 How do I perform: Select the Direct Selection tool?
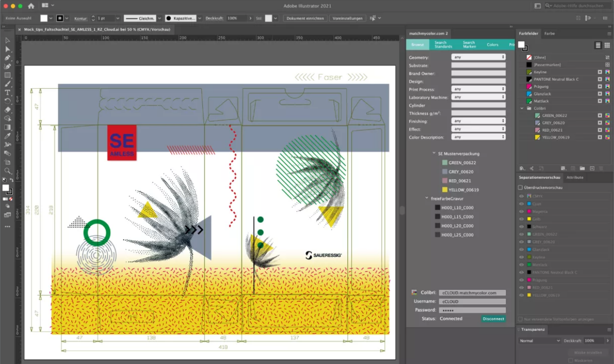point(7,49)
